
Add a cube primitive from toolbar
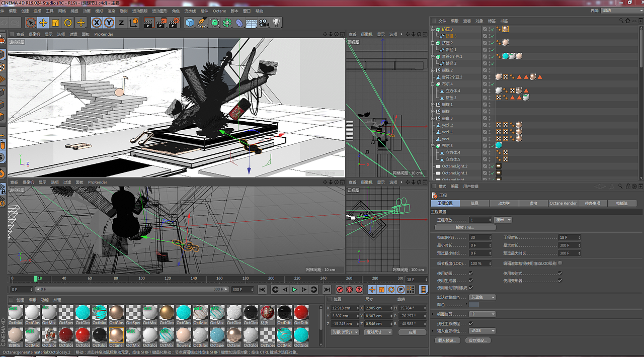coord(190,23)
